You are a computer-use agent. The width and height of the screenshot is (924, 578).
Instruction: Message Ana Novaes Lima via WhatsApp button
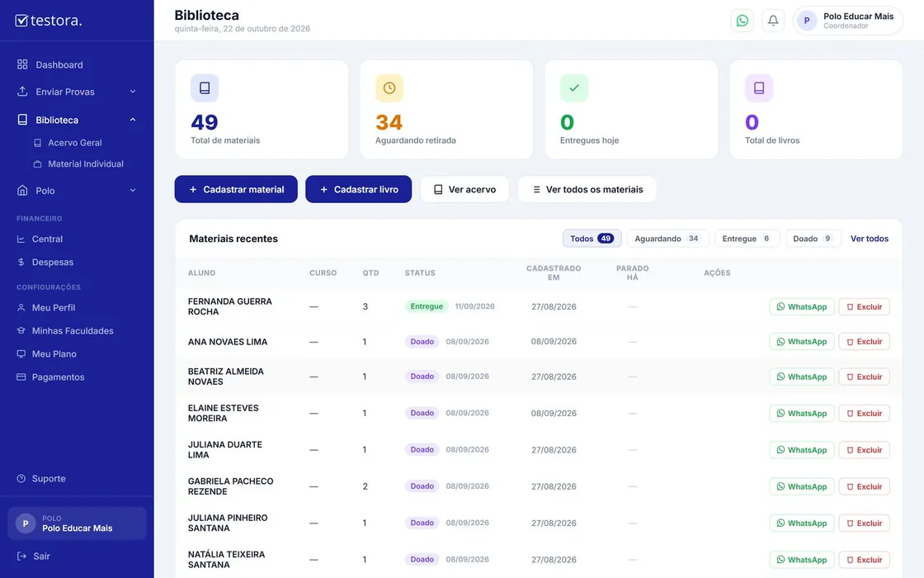click(801, 342)
